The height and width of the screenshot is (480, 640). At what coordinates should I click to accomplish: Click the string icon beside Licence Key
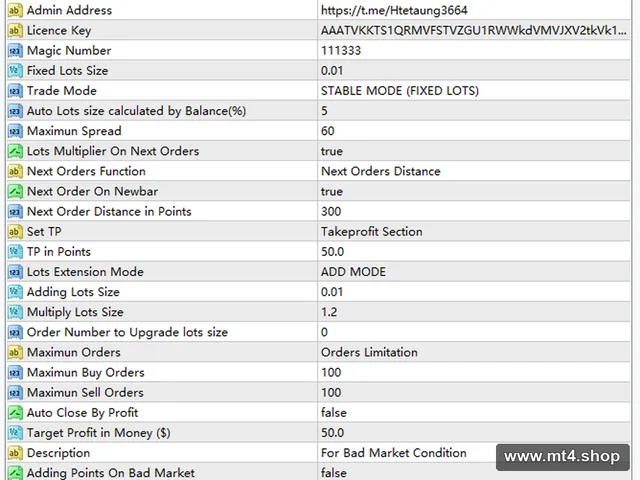click(15, 30)
